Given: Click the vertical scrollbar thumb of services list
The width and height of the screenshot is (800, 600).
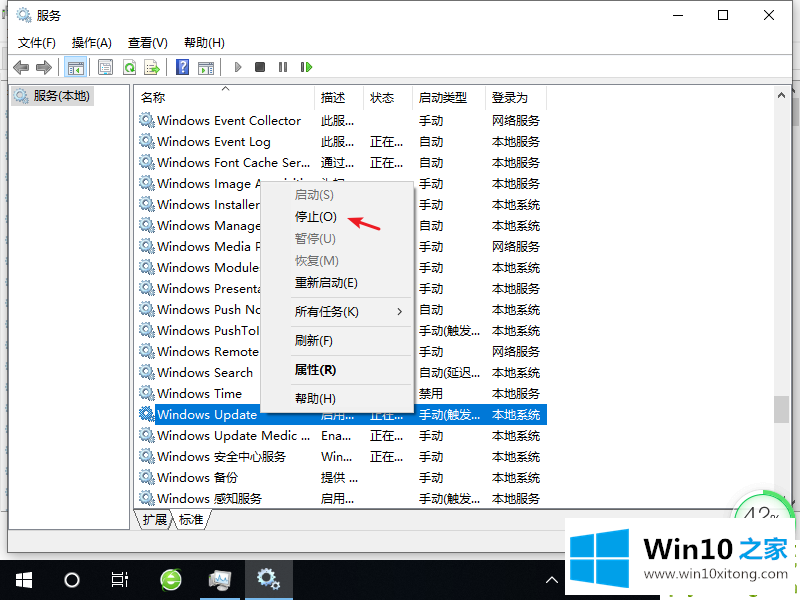Looking at the screenshot, I should tap(781, 410).
